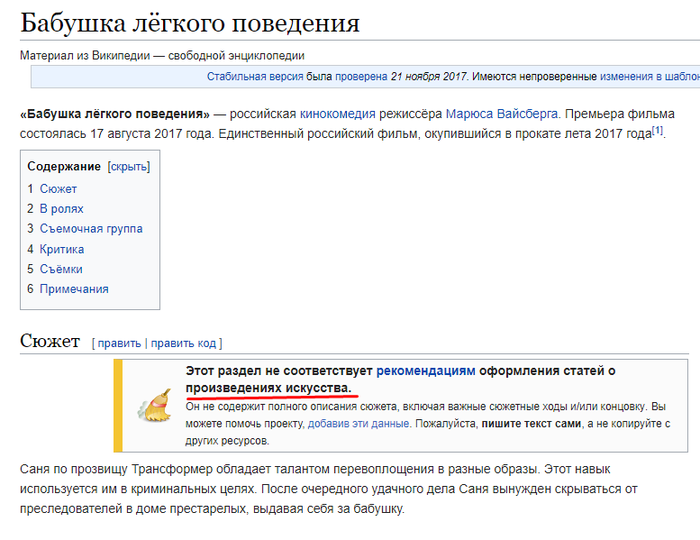700x540 pixels.
Task: Open 'изменения в шаблон' link in banner
Action: pos(650,76)
